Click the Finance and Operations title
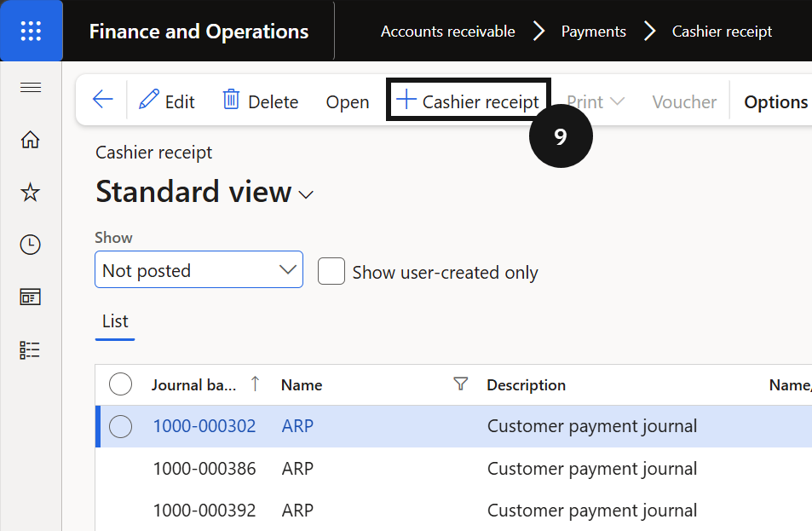812x531 pixels. click(199, 32)
